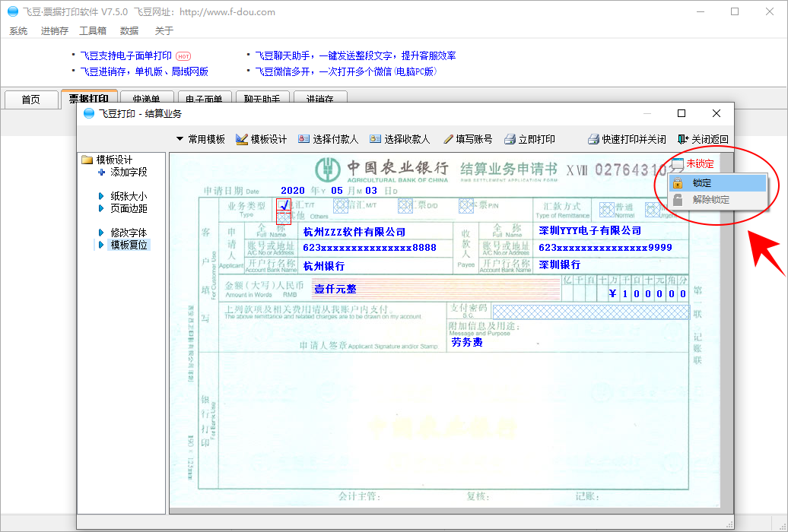Tick the 本票 P/N checkbox

465,205
